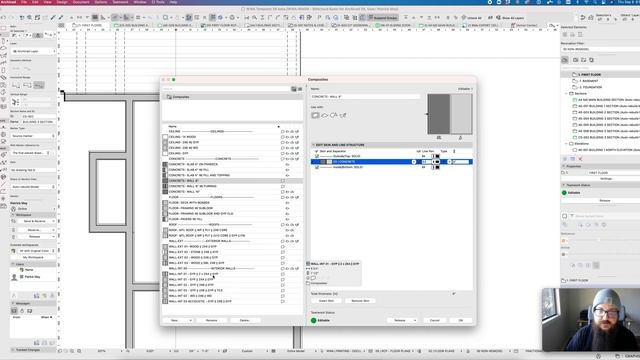
Task: Open the Edit menu in menu bar
Action: (35, 2)
